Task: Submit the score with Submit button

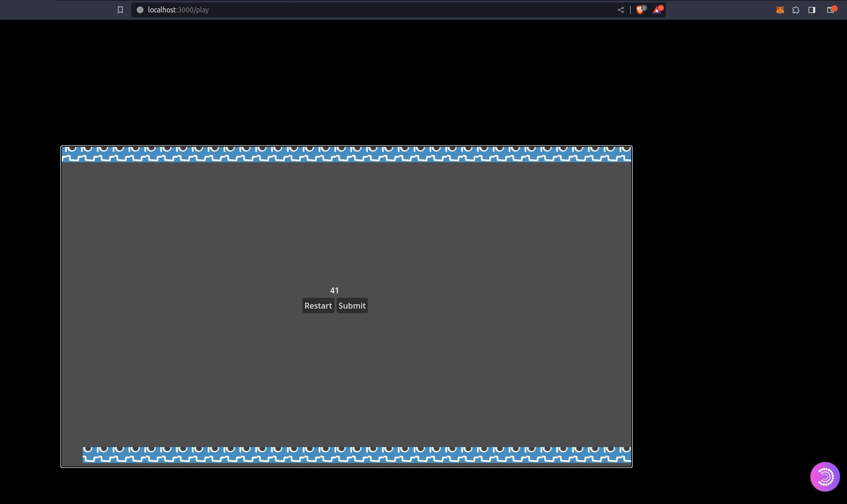Action: coord(352,306)
